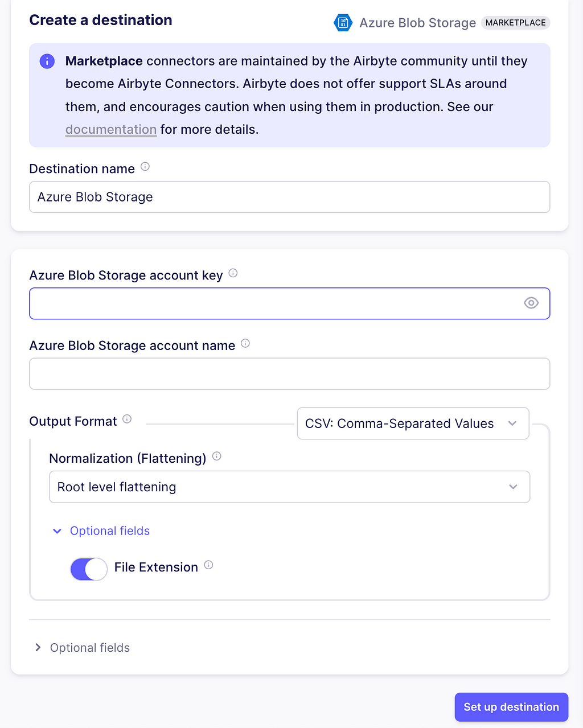The image size is (583, 728).
Task: Click info icon beside Destination name
Action: point(145,167)
